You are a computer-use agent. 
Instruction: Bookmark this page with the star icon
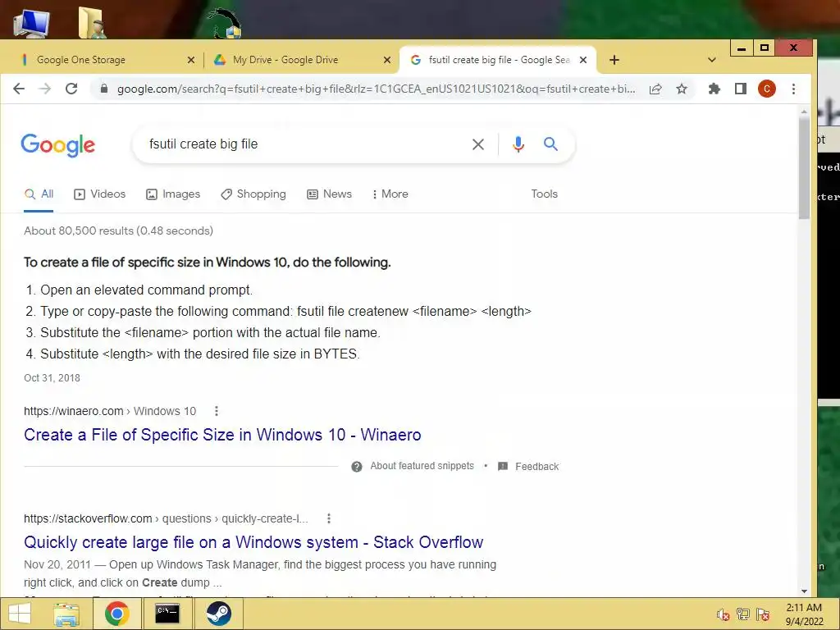click(x=682, y=89)
